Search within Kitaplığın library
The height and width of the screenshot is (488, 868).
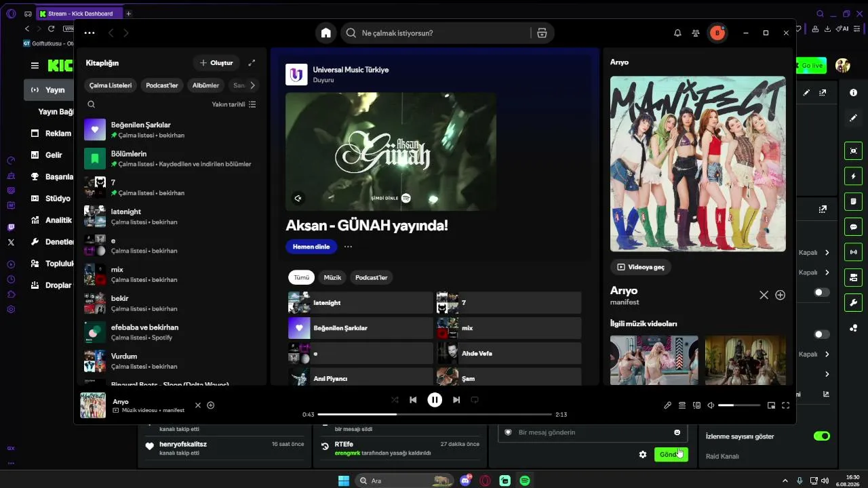(x=92, y=104)
